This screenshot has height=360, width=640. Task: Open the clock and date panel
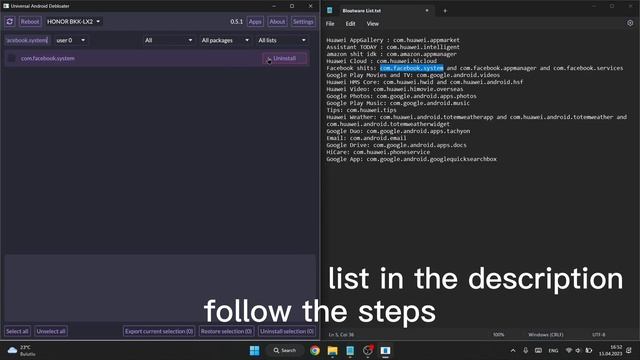(x=611, y=350)
